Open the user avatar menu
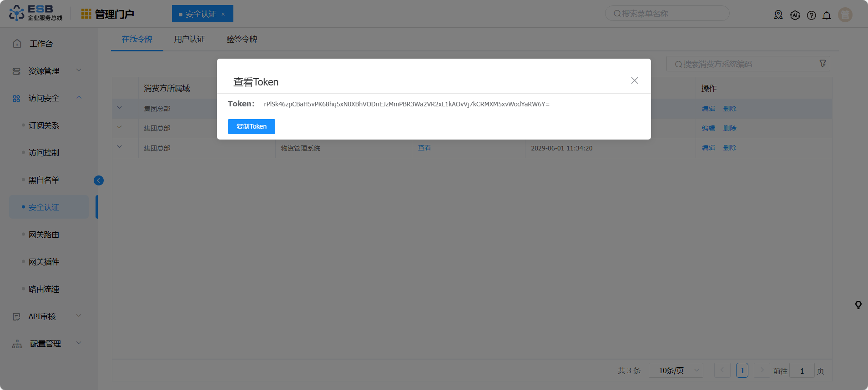The width and height of the screenshot is (868, 390). pyautogui.click(x=845, y=15)
